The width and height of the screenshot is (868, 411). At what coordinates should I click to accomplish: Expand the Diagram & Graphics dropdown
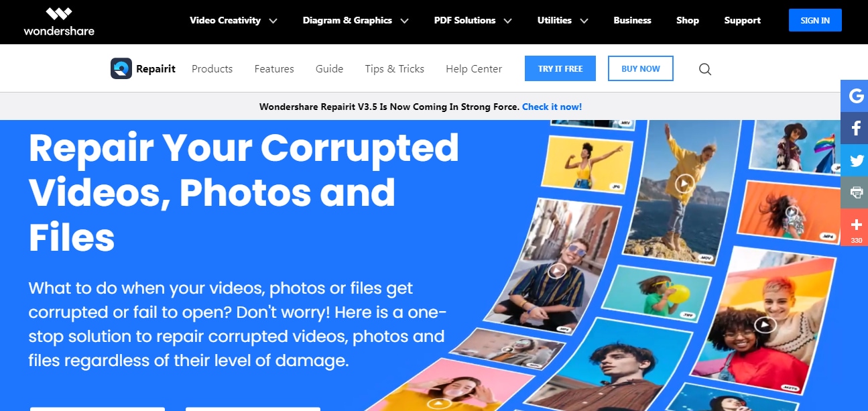click(x=355, y=21)
